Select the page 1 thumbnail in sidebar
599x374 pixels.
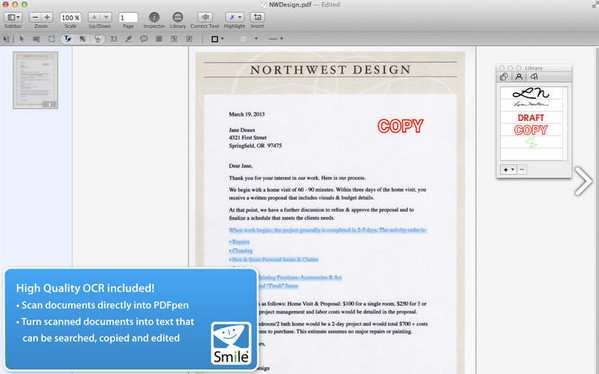(x=36, y=80)
